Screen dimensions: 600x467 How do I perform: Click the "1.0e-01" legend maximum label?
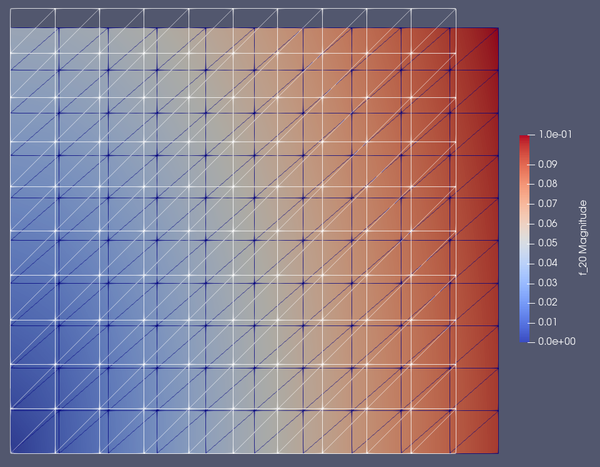pyautogui.click(x=555, y=134)
